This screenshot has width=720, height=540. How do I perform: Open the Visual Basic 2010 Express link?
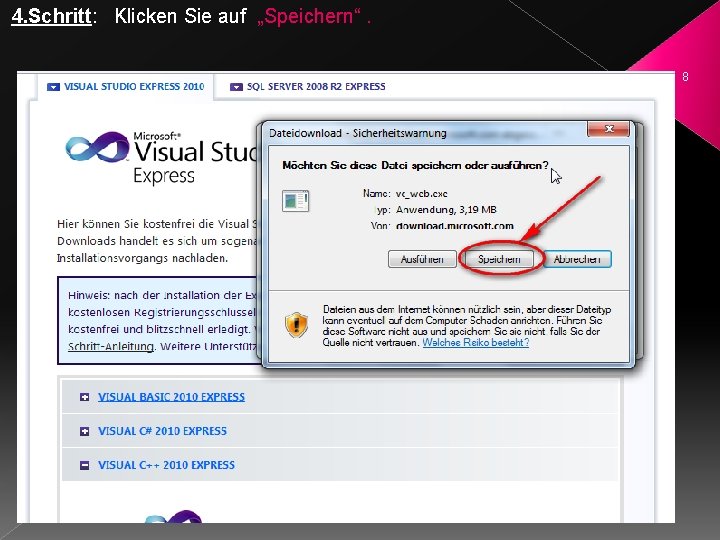click(171, 397)
